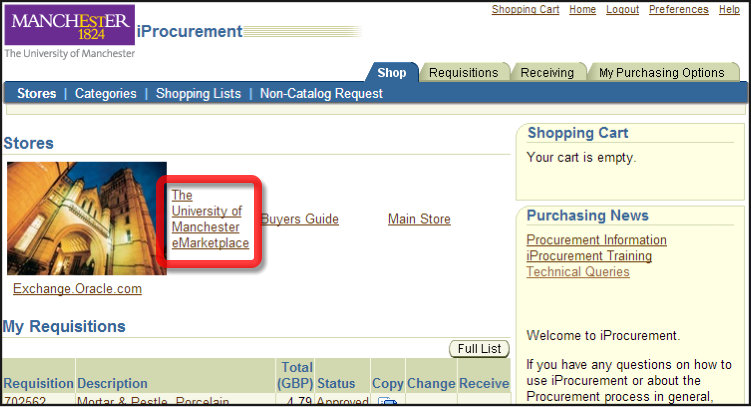
Task: Open the Shop tab
Action: (x=392, y=73)
